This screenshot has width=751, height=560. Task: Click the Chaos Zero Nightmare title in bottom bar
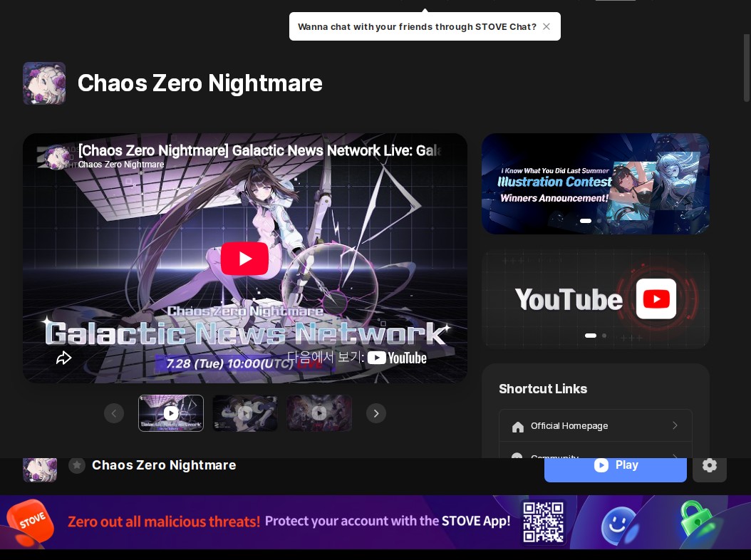[164, 465]
